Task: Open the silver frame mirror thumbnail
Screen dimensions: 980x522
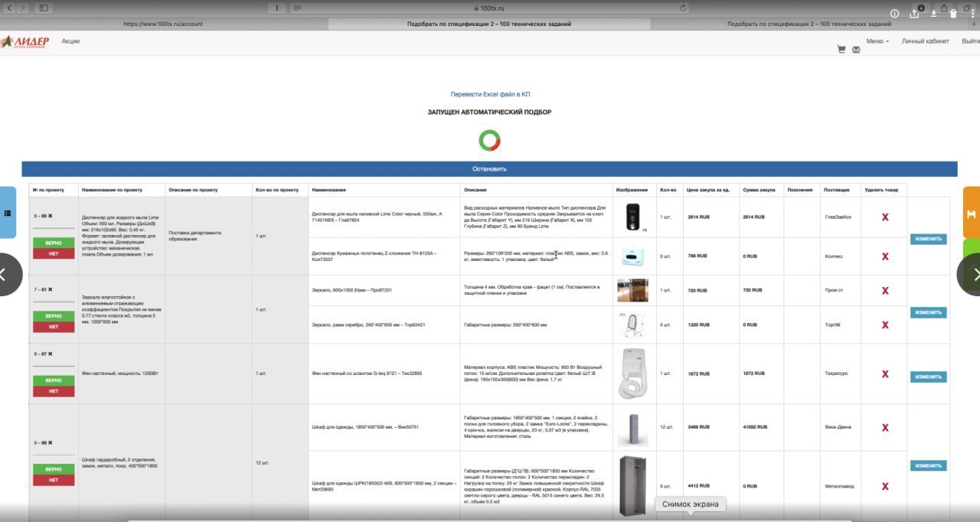Action: [632, 325]
